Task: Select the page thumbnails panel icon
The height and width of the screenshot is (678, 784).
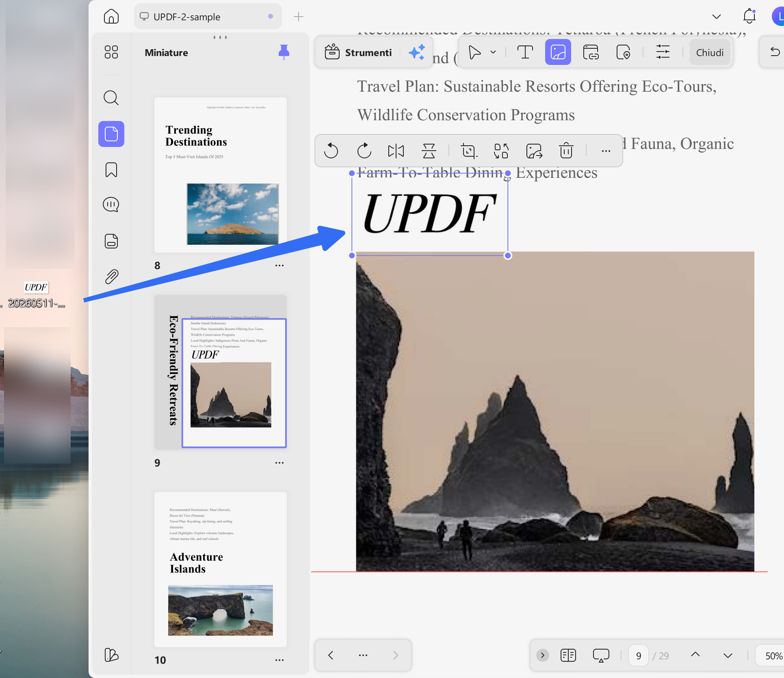Action: (111, 134)
